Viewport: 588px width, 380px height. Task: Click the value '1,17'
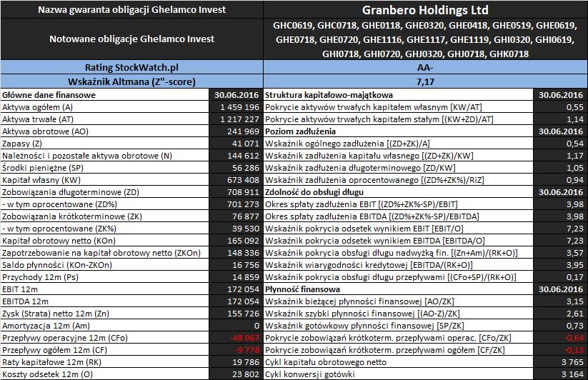[x=575, y=156]
